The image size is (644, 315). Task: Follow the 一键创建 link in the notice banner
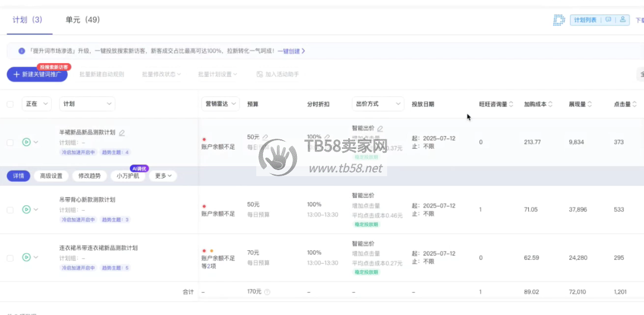(291, 51)
